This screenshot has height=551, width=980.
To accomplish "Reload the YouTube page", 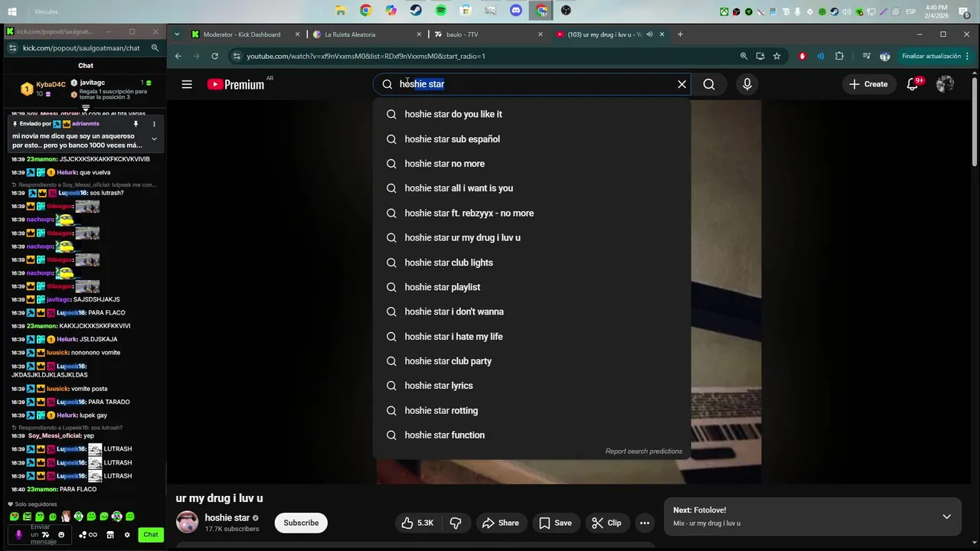I will 214,56.
